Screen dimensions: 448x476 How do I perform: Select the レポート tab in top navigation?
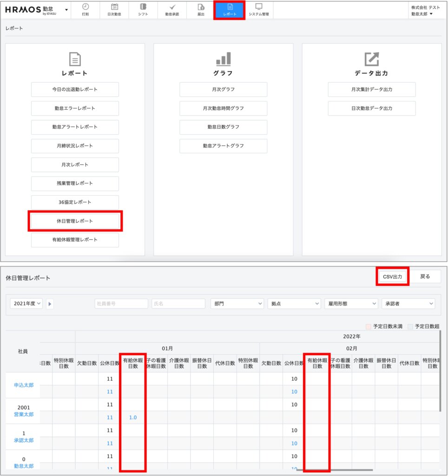click(230, 10)
